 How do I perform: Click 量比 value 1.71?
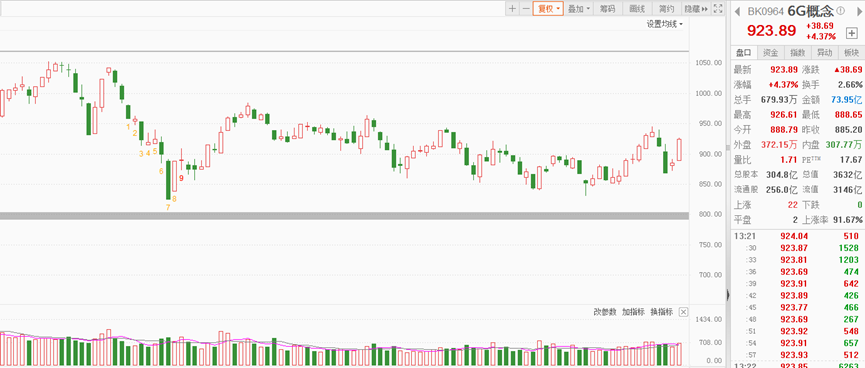(789, 159)
